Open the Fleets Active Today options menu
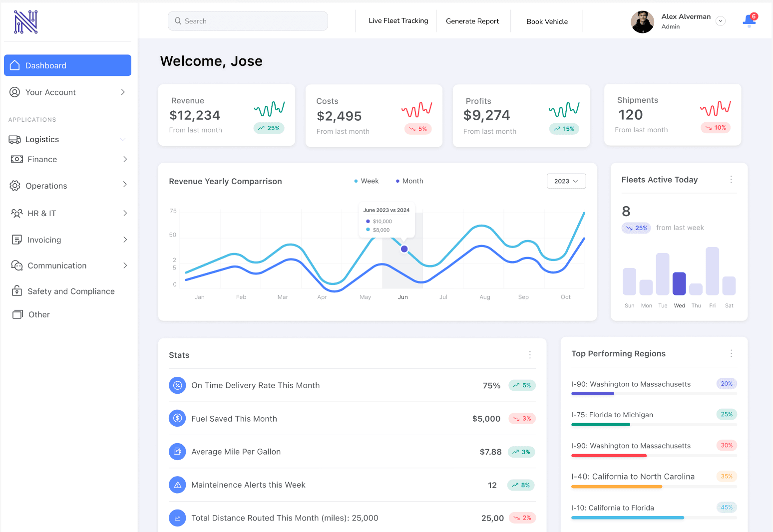This screenshot has width=773, height=532. pyautogui.click(x=731, y=180)
